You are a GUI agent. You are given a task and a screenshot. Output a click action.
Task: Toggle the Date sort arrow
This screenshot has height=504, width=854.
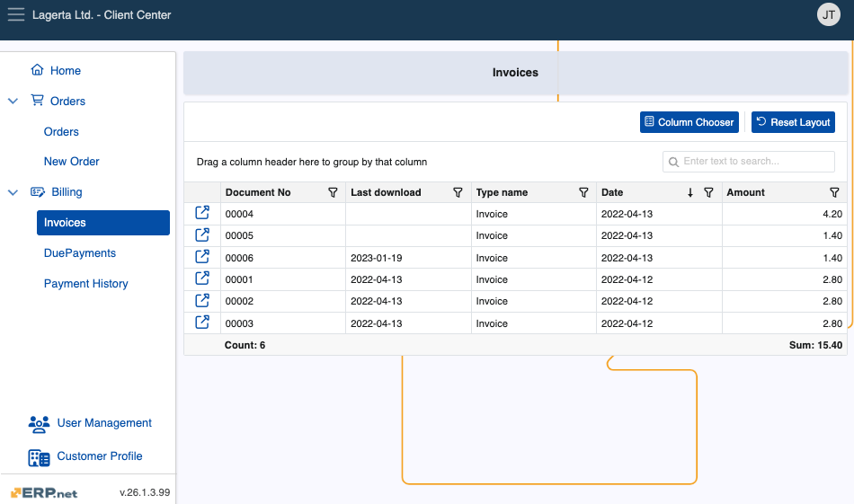coord(690,192)
